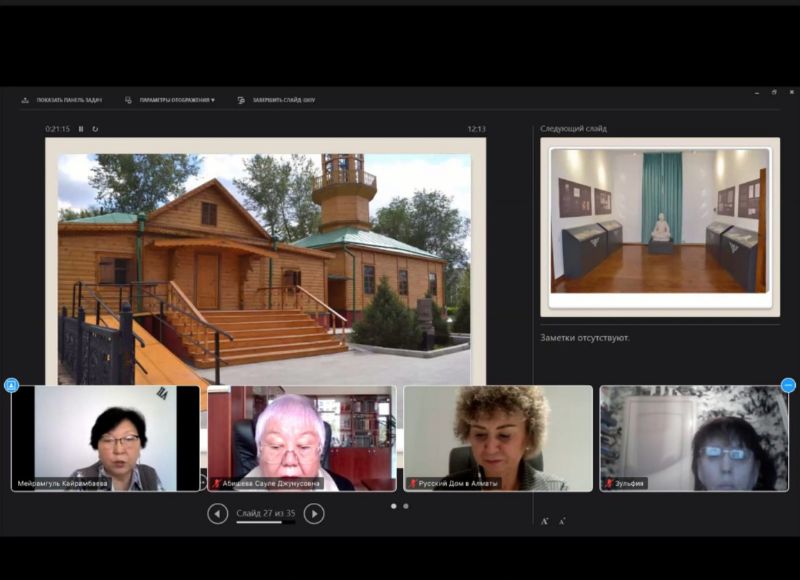Click slide counter 'Слайд 27 из 35'
The height and width of the screenshot is (580, 800).
[266, 513]
